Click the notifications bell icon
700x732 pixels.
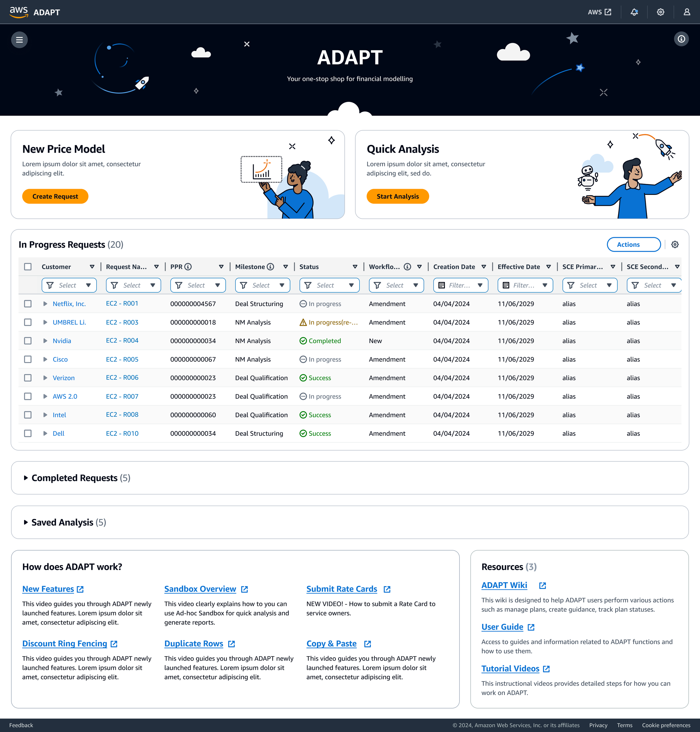click(x=634, y=12)
